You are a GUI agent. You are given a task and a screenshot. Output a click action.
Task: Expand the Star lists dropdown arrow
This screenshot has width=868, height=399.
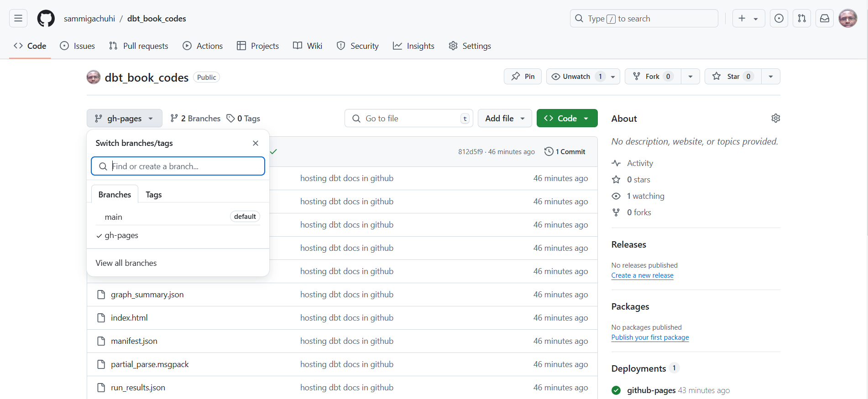[771, 77]
